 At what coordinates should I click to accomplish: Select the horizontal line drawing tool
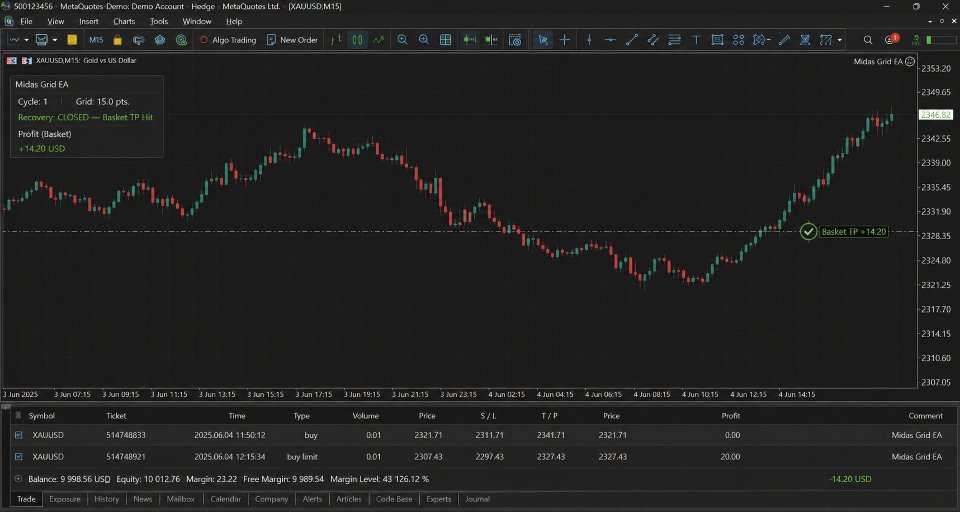[610, 40]
